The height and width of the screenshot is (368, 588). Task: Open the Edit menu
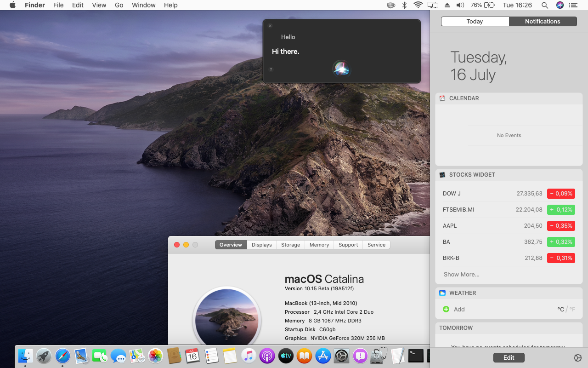point(78,5)
